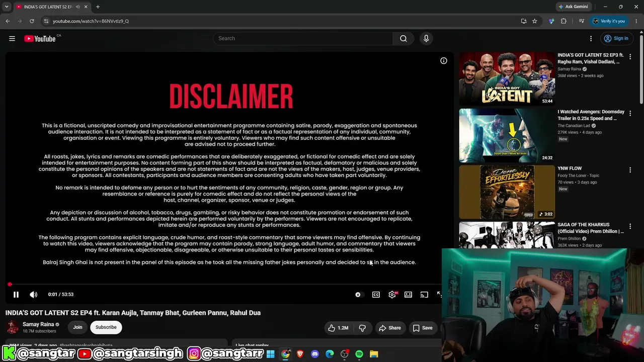The height and width of the screenshot is (362, 644).
Task: Open Samay Raina channel avatar
Action: 13,327
